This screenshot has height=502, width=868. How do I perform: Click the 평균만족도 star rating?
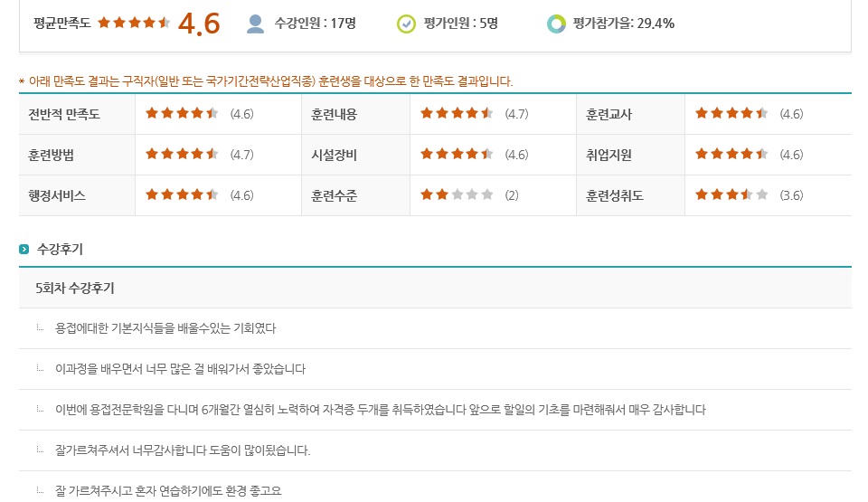134,23
